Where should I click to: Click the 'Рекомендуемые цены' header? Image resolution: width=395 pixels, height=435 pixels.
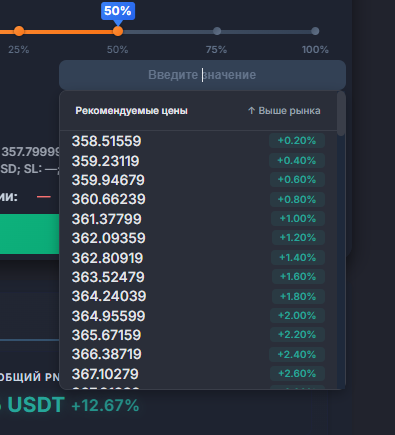tap(131, 111)
